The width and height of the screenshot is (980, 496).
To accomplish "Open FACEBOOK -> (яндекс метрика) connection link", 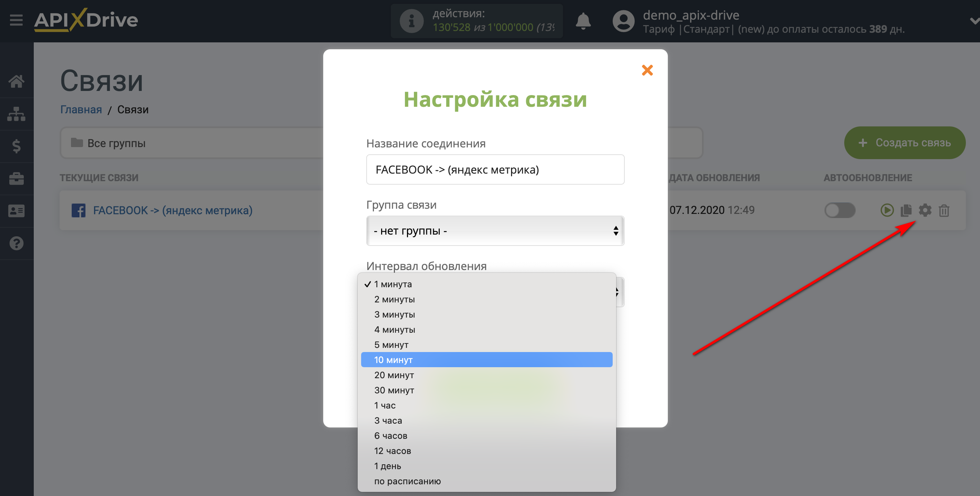I will click(173, 210).
